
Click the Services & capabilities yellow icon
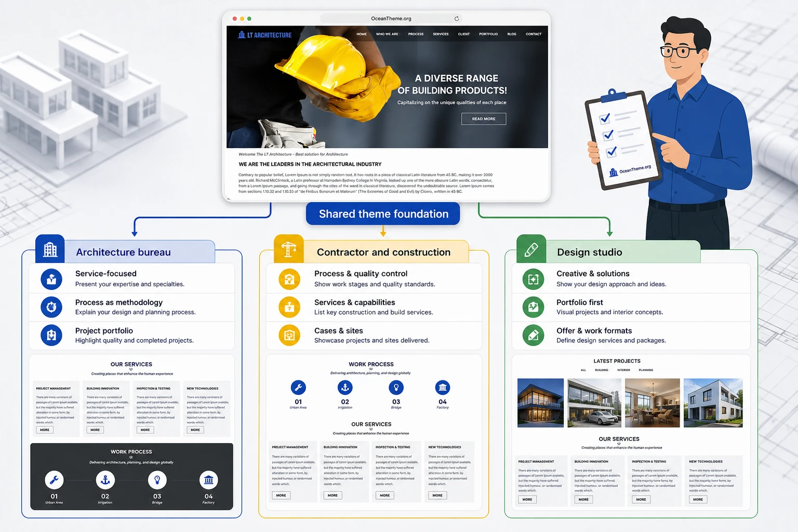coord(289,307)
